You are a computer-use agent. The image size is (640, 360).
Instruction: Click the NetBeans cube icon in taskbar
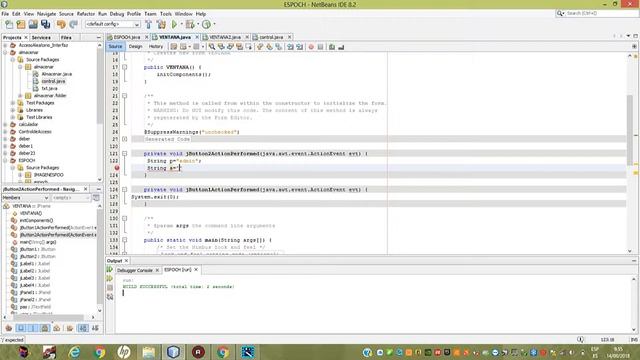tap(173, 352)
